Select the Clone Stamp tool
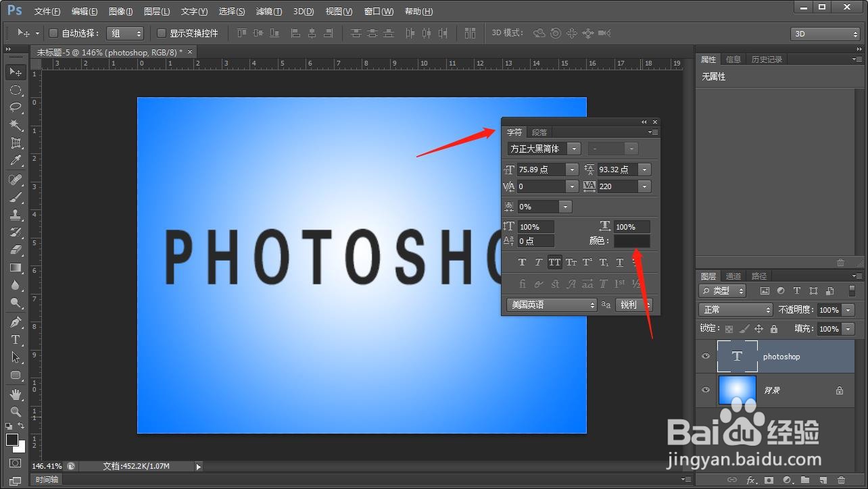 [16, 215]
